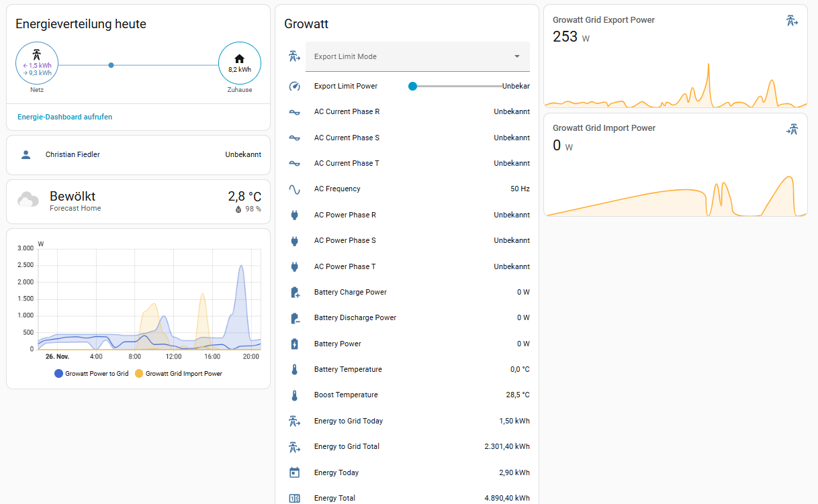Toggle Growatt Grid Import Power legend series

(179, 374)
